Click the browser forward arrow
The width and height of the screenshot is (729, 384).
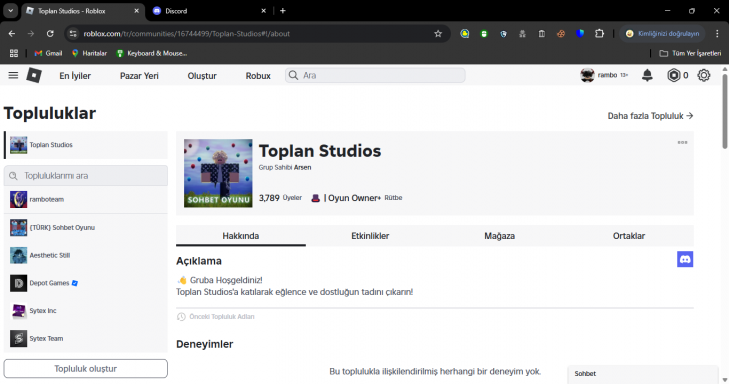click(31, 33)
